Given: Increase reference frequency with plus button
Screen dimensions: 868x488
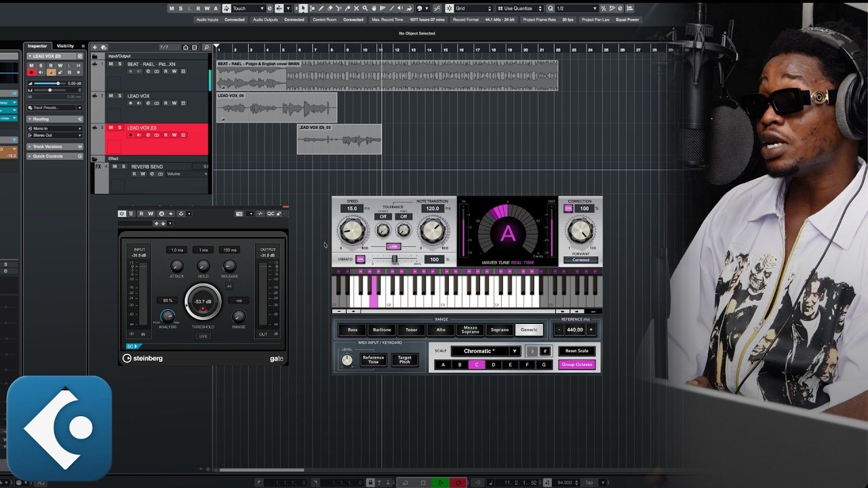Looking at the screenshot, I should click(x=591, y=329).
